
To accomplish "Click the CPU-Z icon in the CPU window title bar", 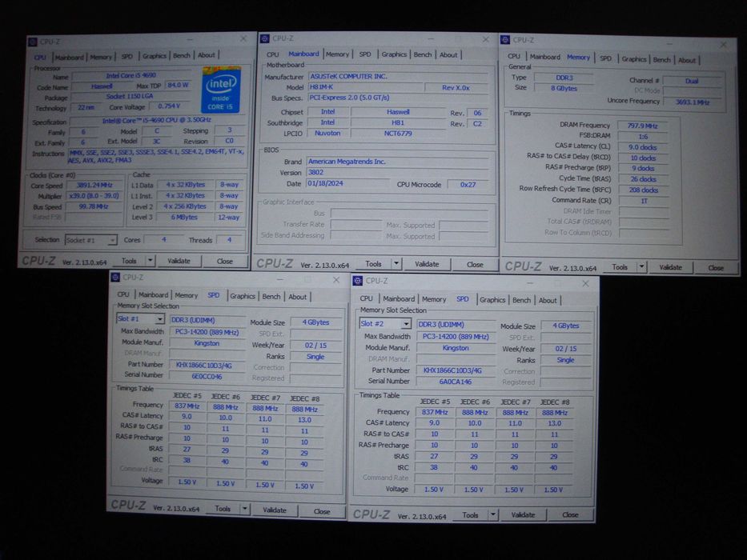I will point(33,42).
